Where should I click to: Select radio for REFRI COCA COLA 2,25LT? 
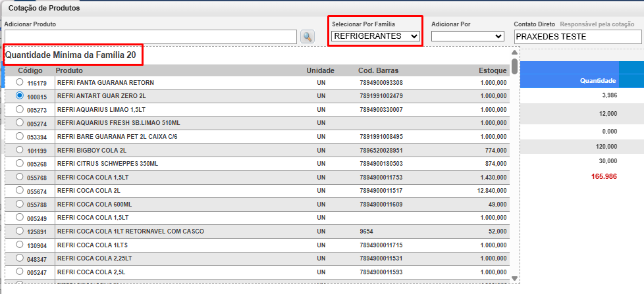[19, 258]
